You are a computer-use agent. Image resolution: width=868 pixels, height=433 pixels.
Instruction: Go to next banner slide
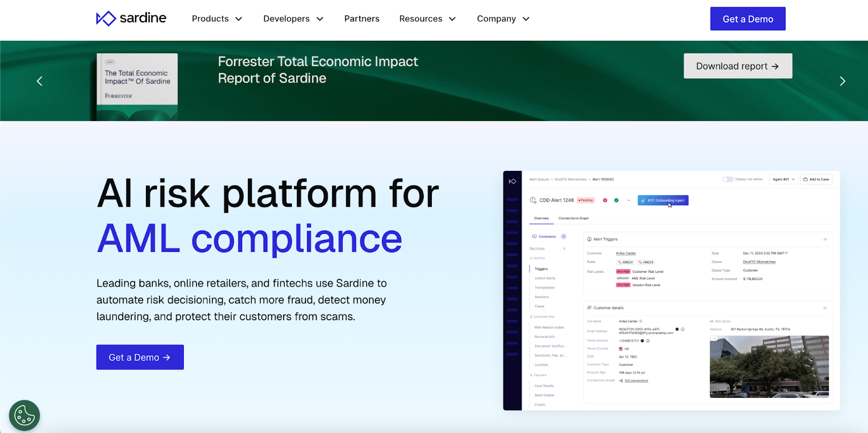pos(843,81)
